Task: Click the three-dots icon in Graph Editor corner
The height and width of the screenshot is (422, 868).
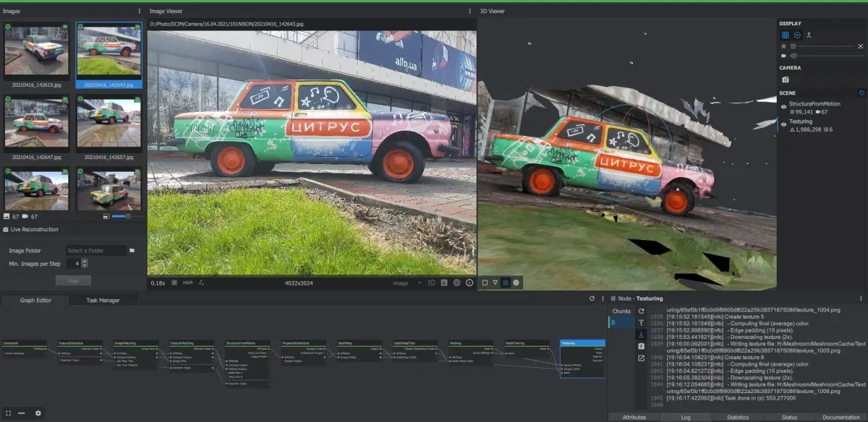Action: [x=22, y=413]
